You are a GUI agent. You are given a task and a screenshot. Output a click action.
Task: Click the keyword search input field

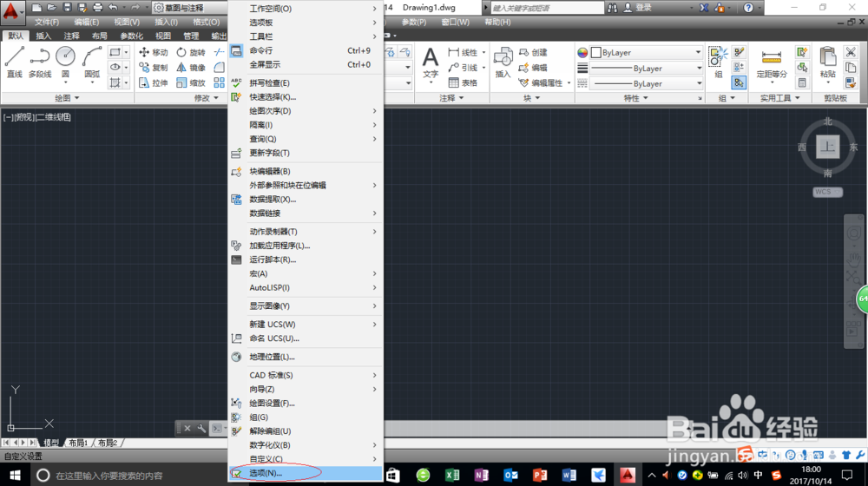click(547, 8)
